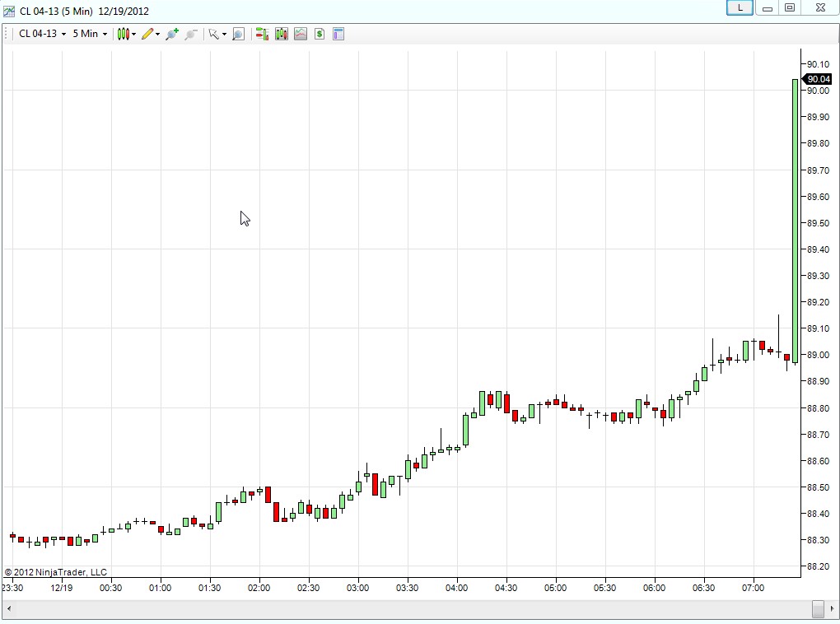Screen dimensions: 840x624
Task: Click the 88.20 price axis label
Action: point(818,566)
